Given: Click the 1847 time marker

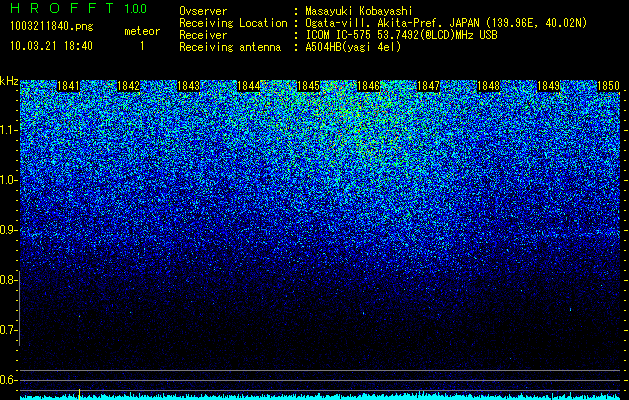Looking at the screenshot, I should pos(428,86).
